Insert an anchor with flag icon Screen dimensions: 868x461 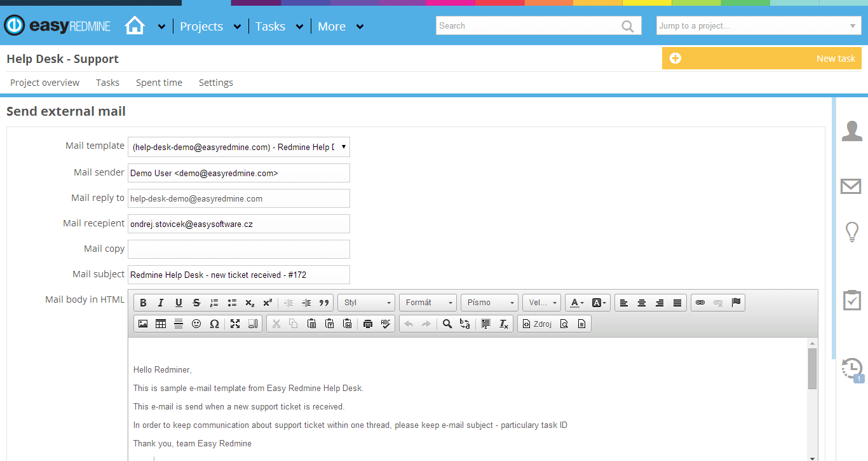pos(736,303)
